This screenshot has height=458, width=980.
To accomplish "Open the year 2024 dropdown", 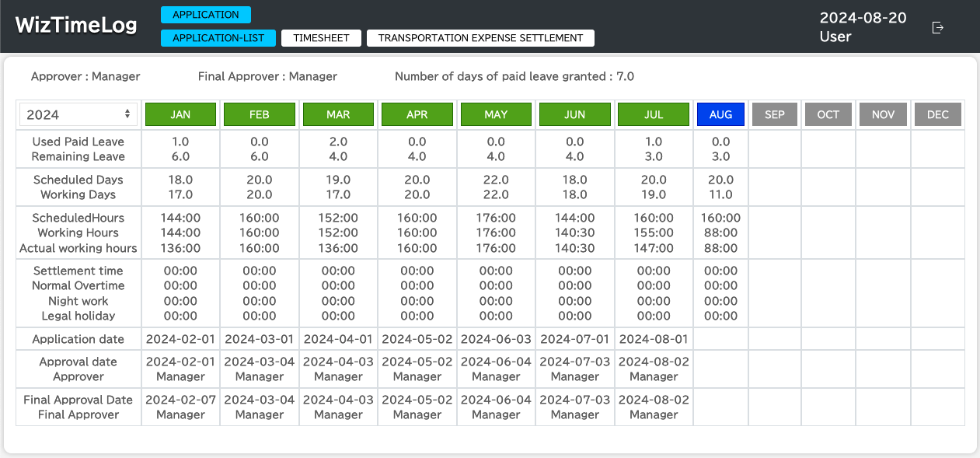I will [78, 114].
